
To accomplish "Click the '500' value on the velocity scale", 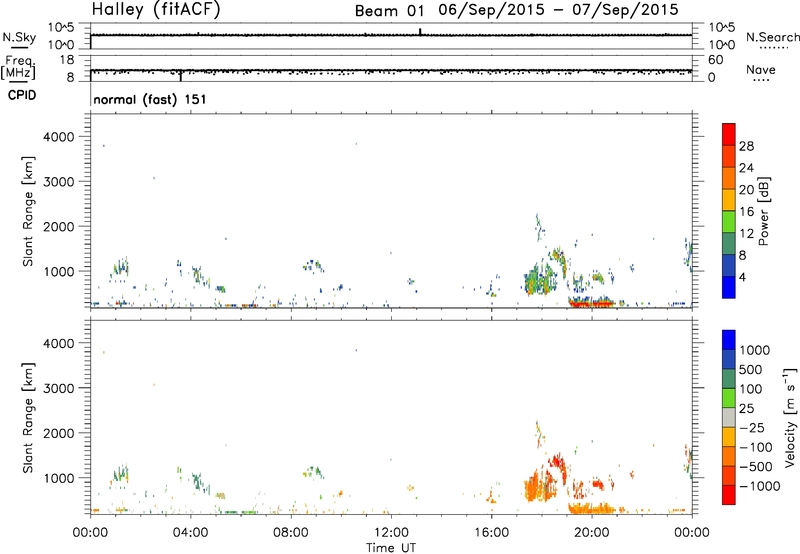I will tap(751, 369).
